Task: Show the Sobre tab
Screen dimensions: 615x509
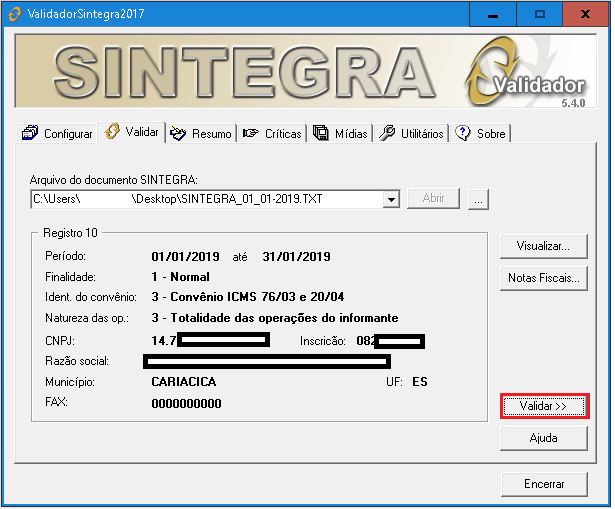Action: pyautogui.click(x=481, y=134)
